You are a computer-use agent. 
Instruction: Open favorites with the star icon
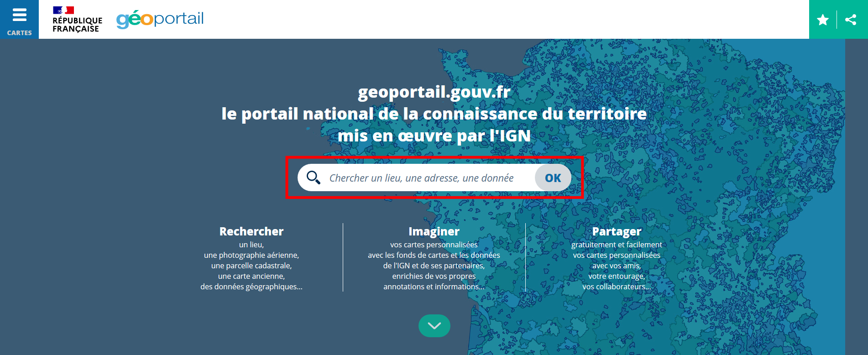point(823,20)
